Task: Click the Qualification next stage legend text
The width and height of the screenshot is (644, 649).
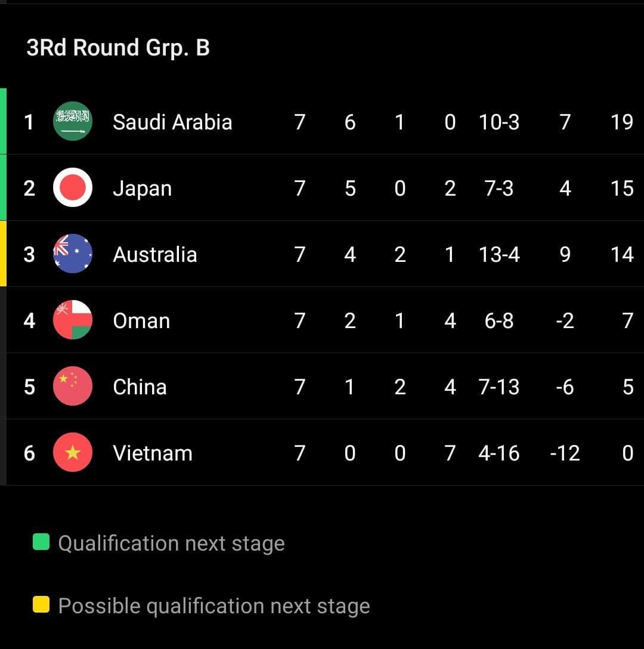Action: click(171, 543)
